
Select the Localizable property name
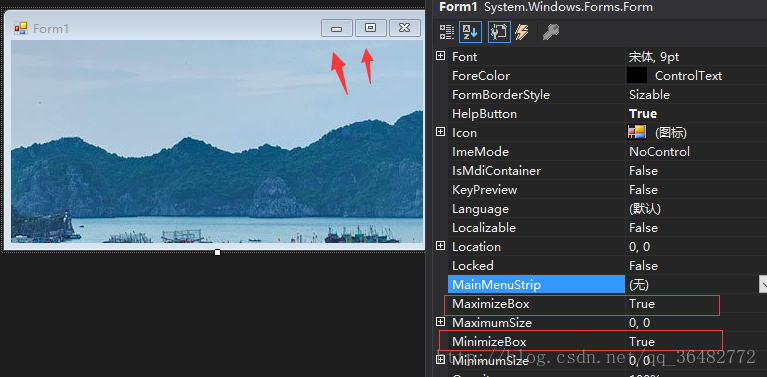point(484,228)
